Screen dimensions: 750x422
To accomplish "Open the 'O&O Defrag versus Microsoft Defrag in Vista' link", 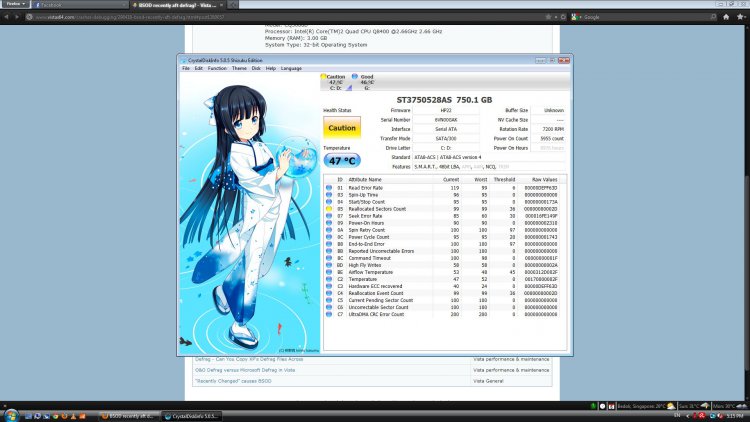I will (x=245, y=370).
